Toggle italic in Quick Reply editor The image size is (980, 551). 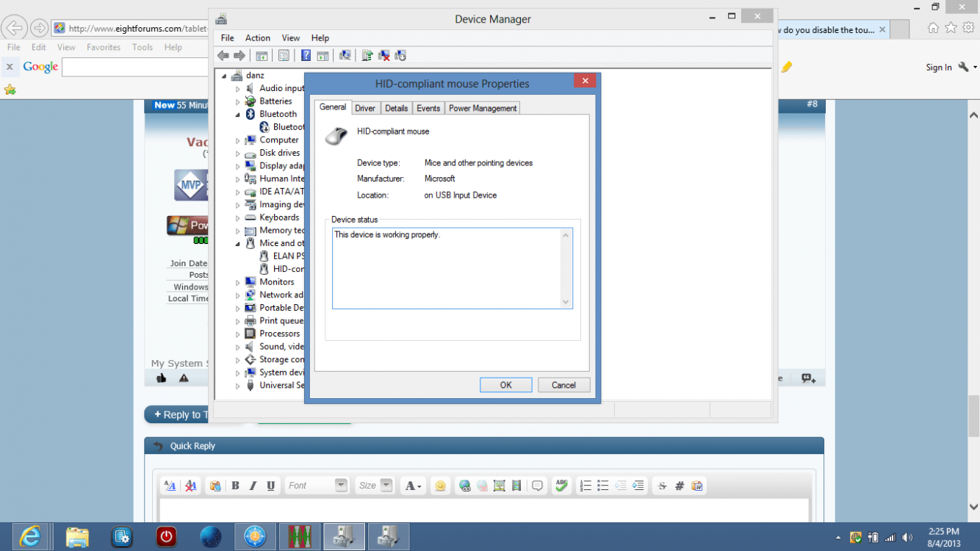[x=253, y=486]
